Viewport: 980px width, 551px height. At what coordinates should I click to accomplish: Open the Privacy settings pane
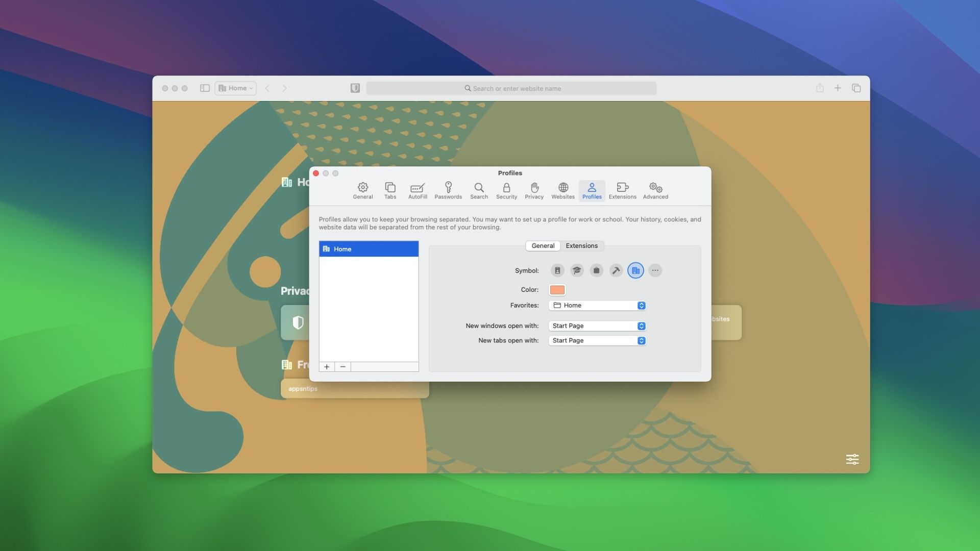pos(534,190)
